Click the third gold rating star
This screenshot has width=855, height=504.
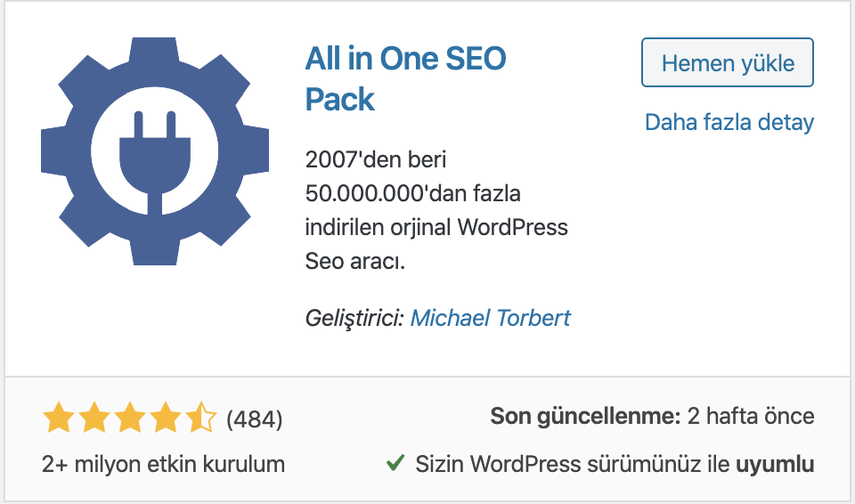(x=130, y=418)
